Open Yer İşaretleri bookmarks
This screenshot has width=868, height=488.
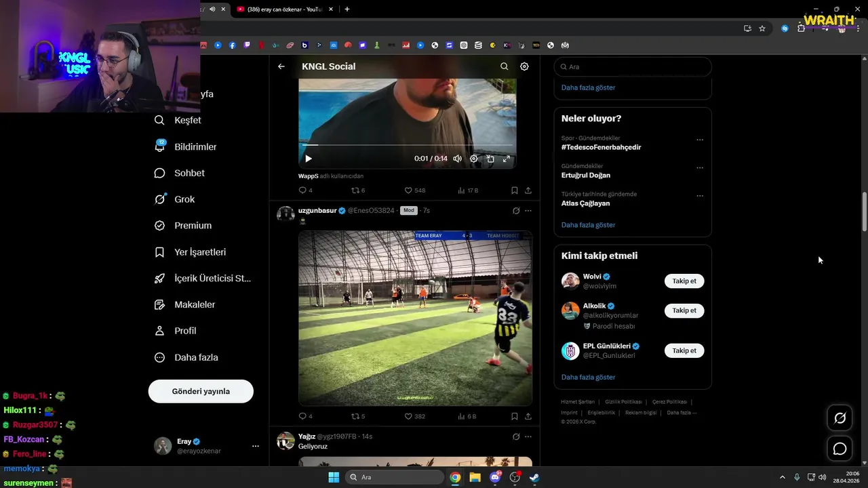191,252
